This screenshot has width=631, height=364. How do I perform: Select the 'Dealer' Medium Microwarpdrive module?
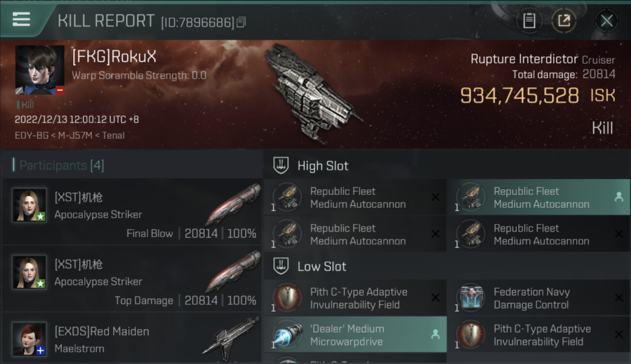(355, 334)
